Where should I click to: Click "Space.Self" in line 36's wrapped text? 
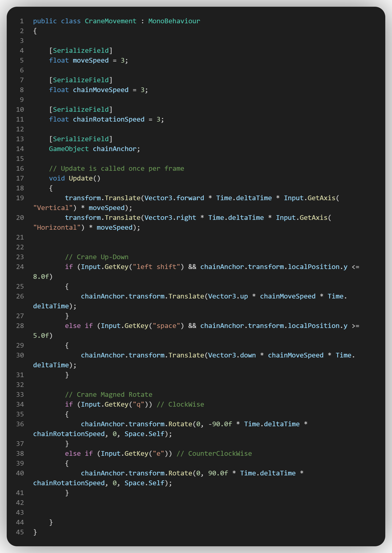(145, 434)
